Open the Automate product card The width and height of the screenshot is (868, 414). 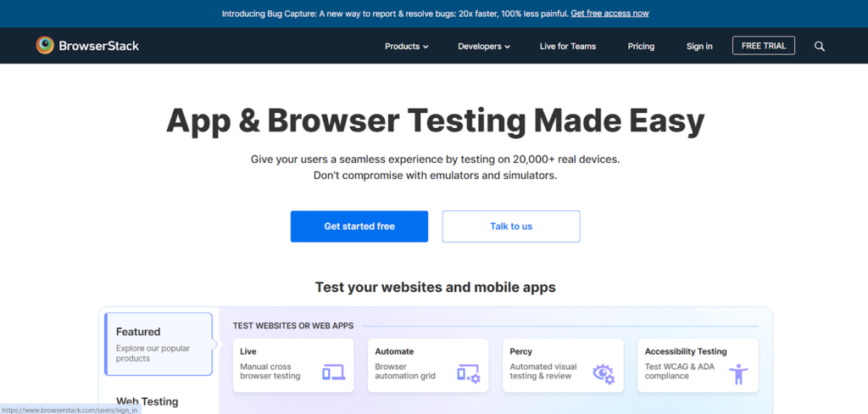[x=428, y=366]
